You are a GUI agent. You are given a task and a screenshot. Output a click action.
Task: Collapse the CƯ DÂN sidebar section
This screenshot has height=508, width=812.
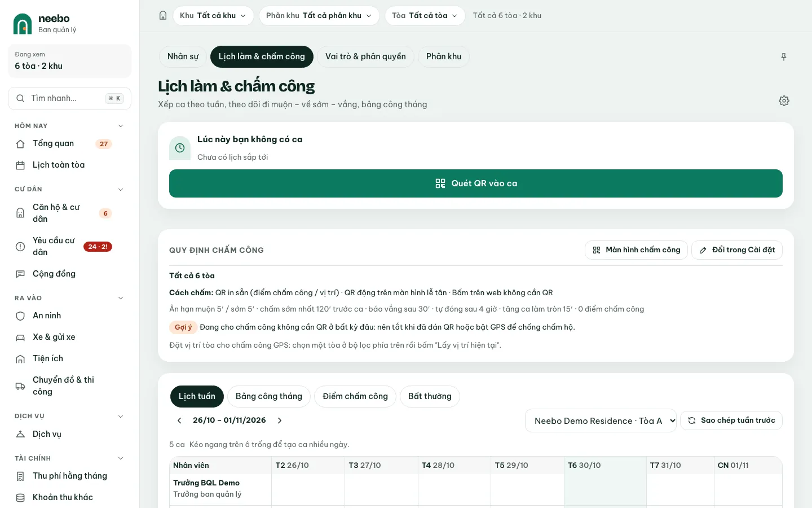click(x=121, y=189)
